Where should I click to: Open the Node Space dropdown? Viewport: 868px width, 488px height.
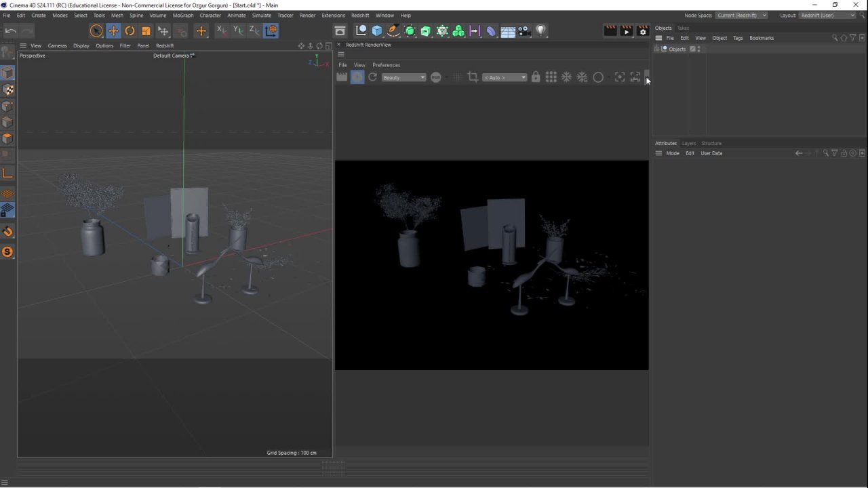741,15
